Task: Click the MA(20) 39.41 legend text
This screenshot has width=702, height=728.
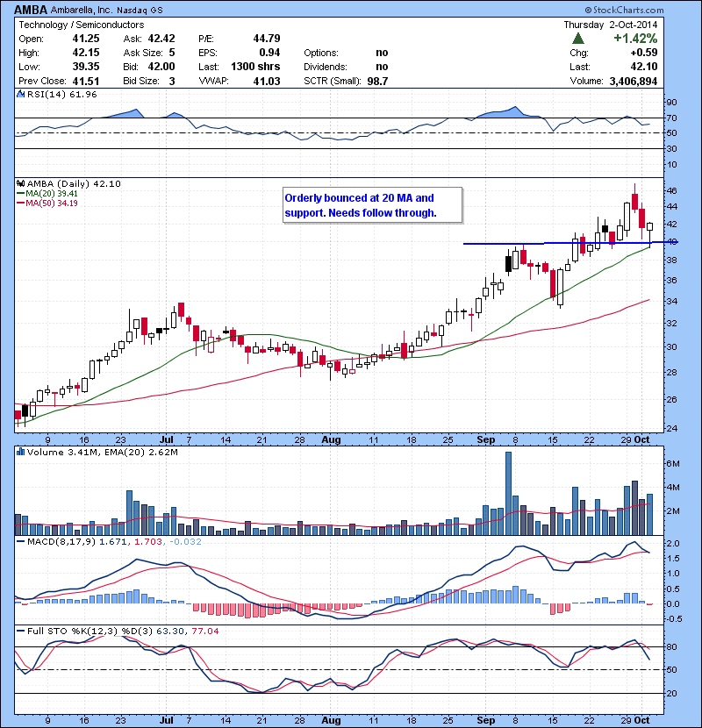Action: pos(52,194)
